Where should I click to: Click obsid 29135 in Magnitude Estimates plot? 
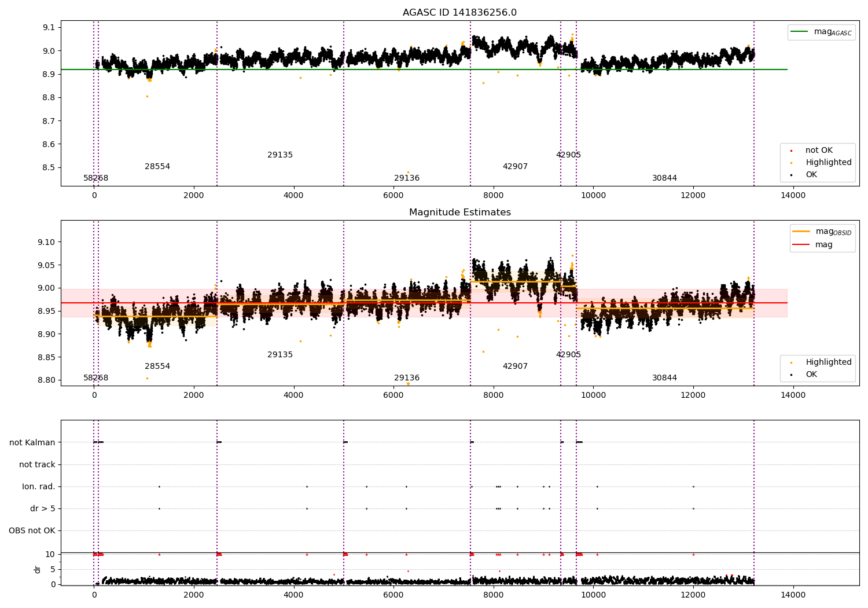[x=280, y=355]
